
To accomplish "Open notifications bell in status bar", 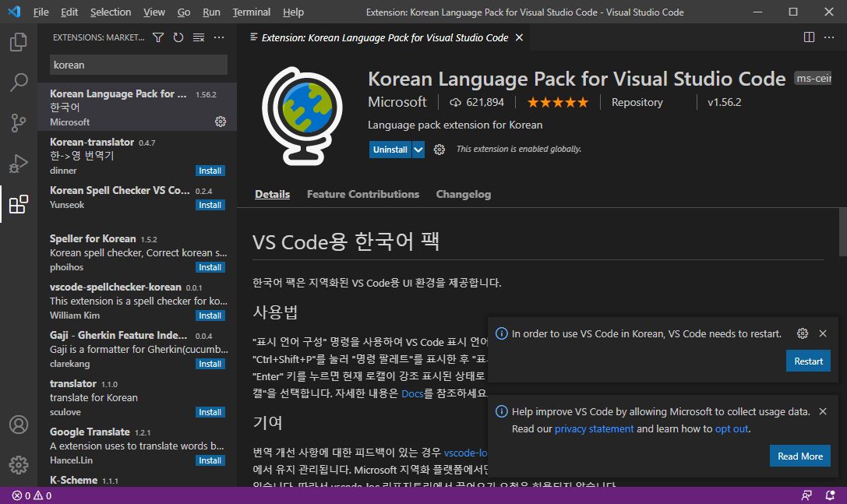I will pos(831,495).
